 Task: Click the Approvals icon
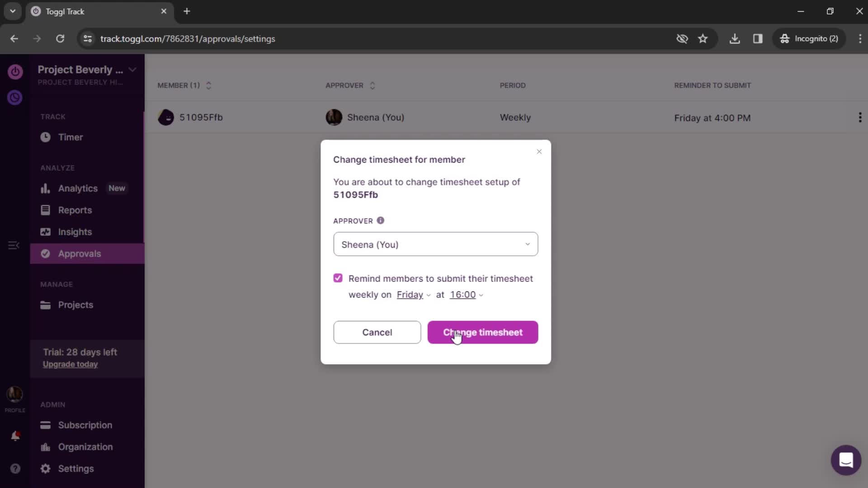tap(45, 253)
